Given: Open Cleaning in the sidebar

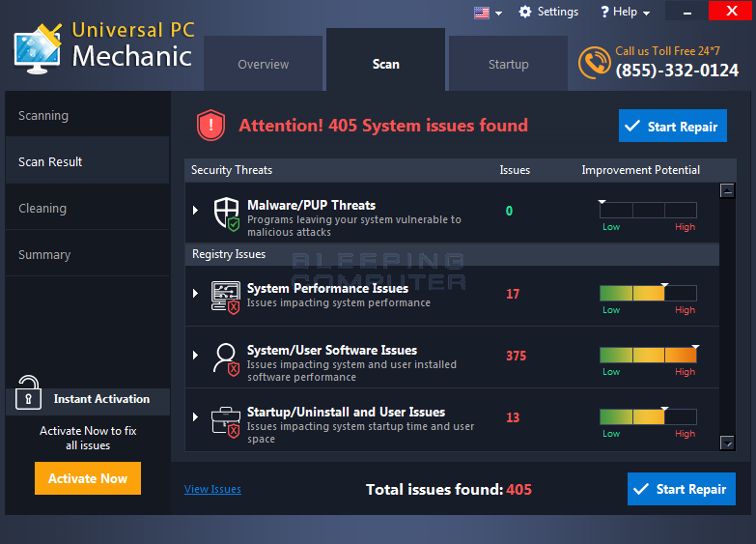Looking at the screenshot, I should tap(87, 208).
